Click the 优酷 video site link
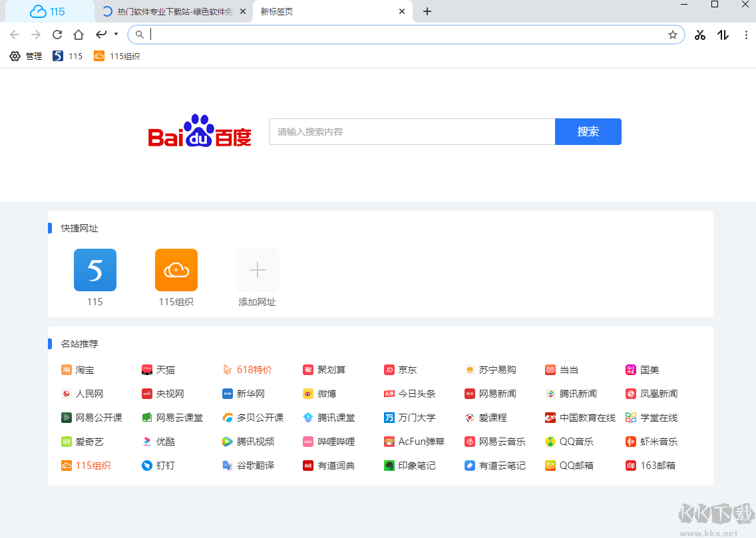 [x=158, y=442]
